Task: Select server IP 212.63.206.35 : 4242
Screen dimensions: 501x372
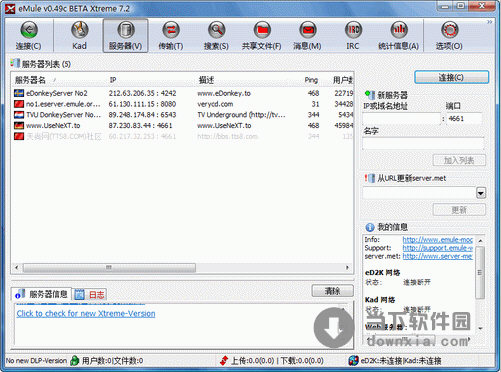Action: [142, 93]
